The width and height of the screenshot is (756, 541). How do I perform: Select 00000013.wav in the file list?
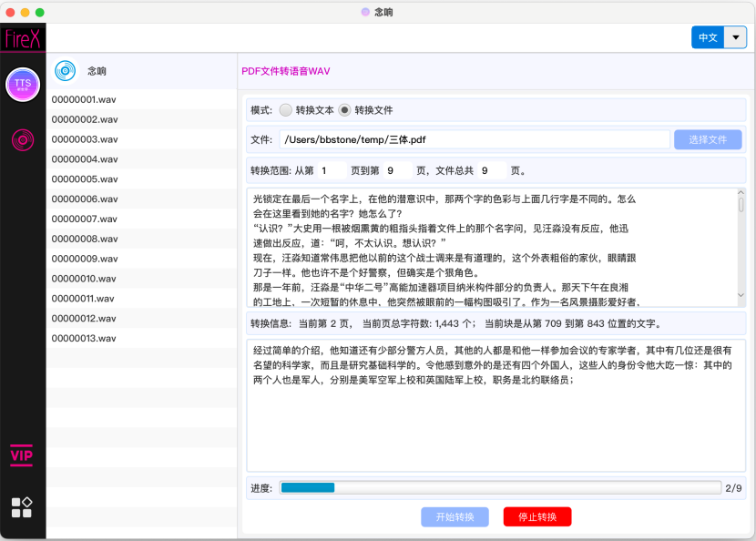pyautogui.click(x=142, y=339)
